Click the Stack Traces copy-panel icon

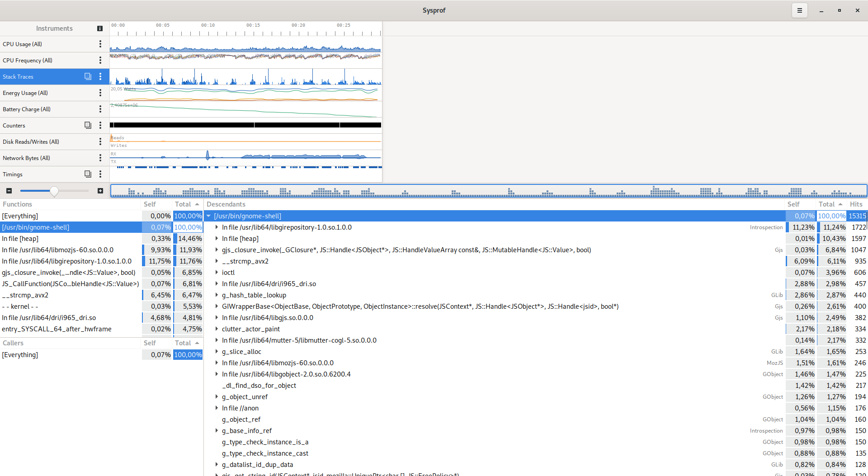(88, 76)
